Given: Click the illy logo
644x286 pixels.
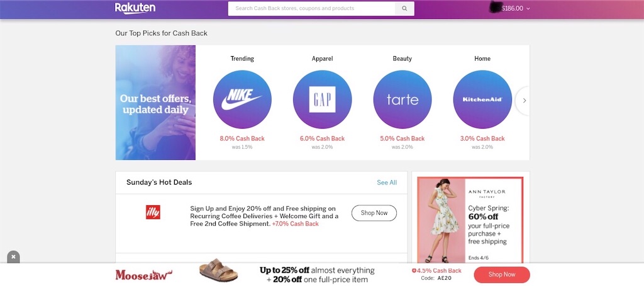Looking at the screenshot, I should tap(153, 212).
